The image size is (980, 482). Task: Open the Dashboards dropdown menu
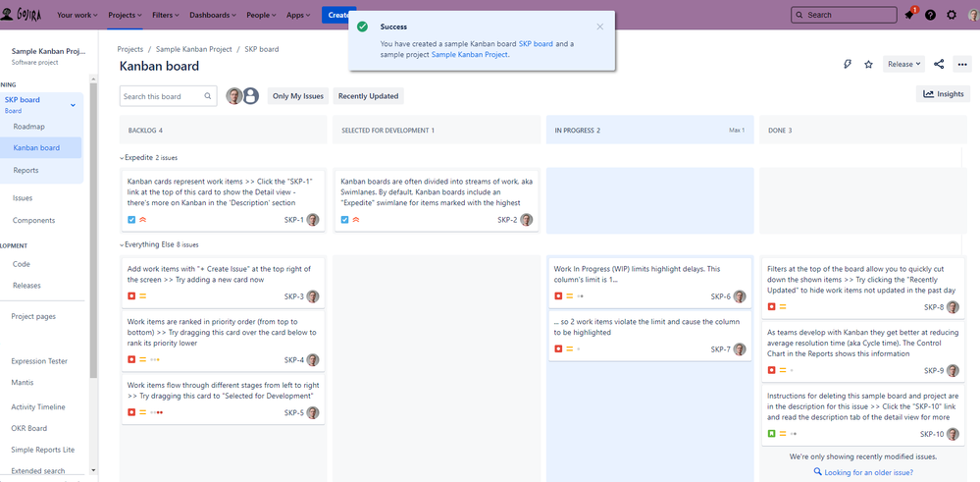(x=213, y=15)
